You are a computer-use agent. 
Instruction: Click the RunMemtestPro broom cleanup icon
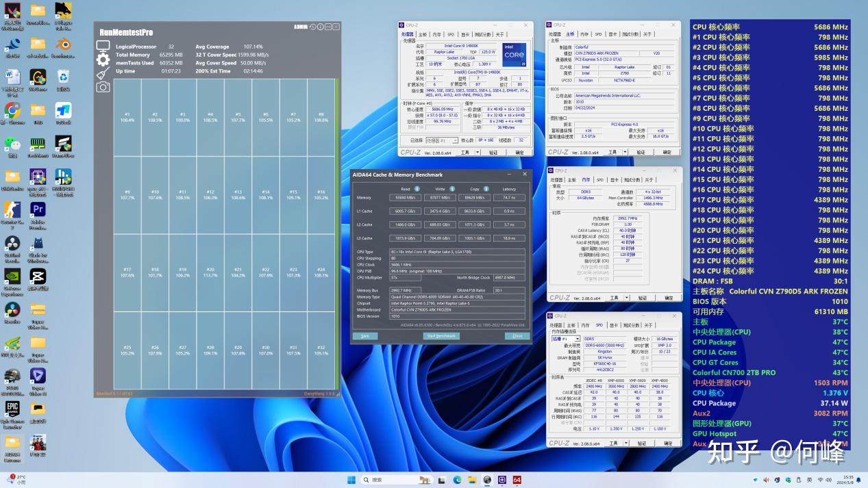103,73
